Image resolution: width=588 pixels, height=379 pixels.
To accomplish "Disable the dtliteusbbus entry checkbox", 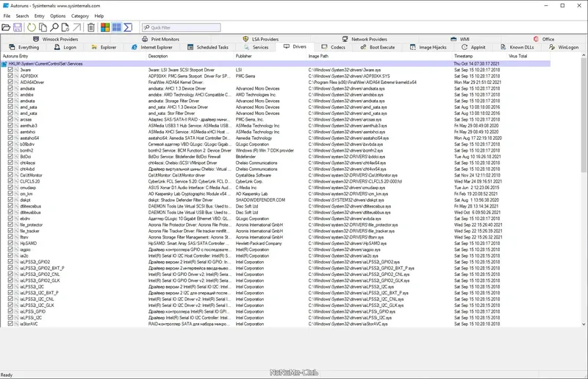I will [x=10, y=212].
